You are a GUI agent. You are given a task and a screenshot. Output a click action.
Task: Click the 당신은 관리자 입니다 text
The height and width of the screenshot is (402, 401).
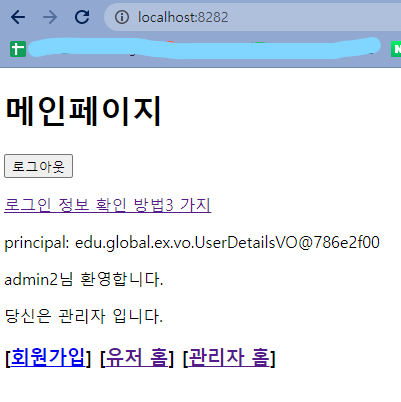84,316
